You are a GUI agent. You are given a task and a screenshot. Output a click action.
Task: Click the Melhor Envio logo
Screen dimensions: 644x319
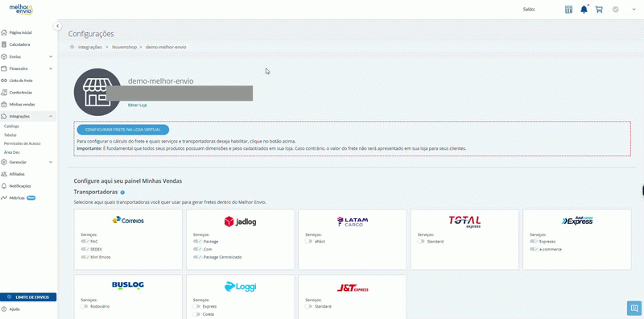21,10
